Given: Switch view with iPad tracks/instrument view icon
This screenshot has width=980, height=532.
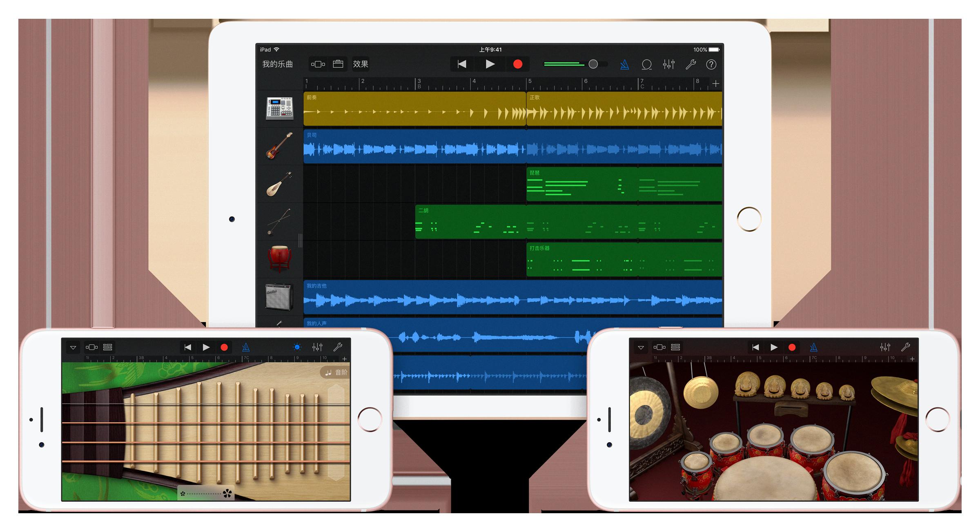Looking at the screenshot, I should [318, 64].
